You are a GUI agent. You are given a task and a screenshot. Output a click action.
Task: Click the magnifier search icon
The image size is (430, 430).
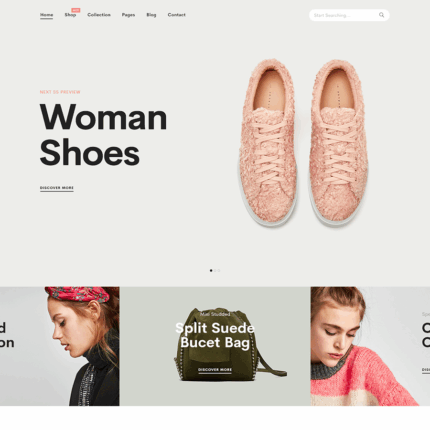tap(381, 15)
